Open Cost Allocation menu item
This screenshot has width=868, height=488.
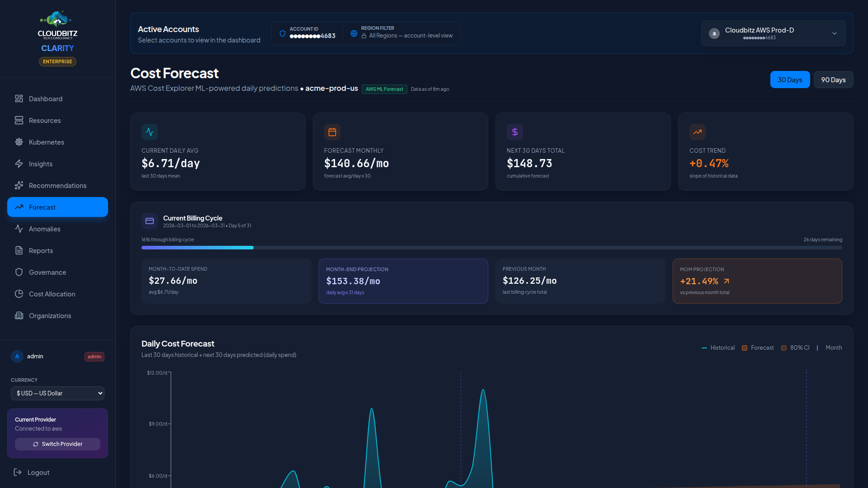57,294
